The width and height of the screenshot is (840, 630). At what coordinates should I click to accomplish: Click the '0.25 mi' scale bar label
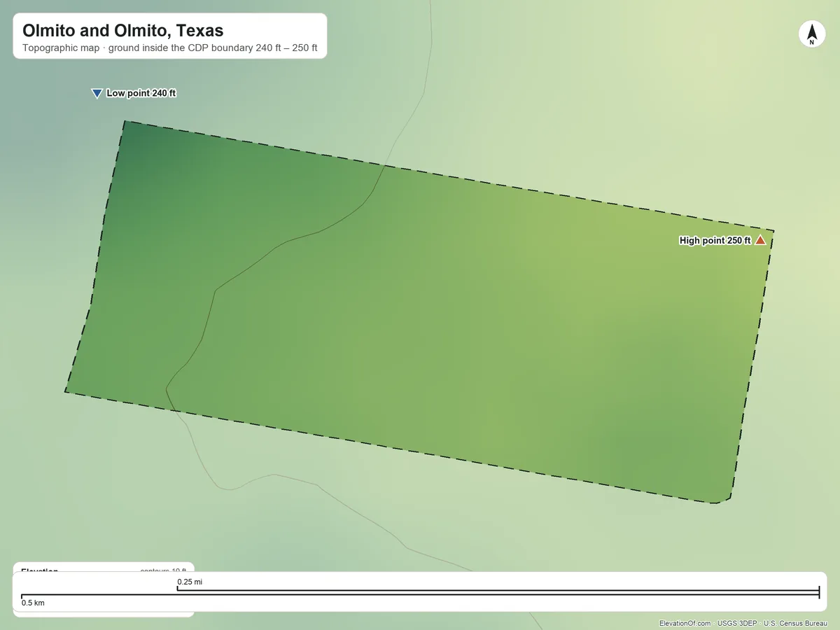[x=190, y=582]
